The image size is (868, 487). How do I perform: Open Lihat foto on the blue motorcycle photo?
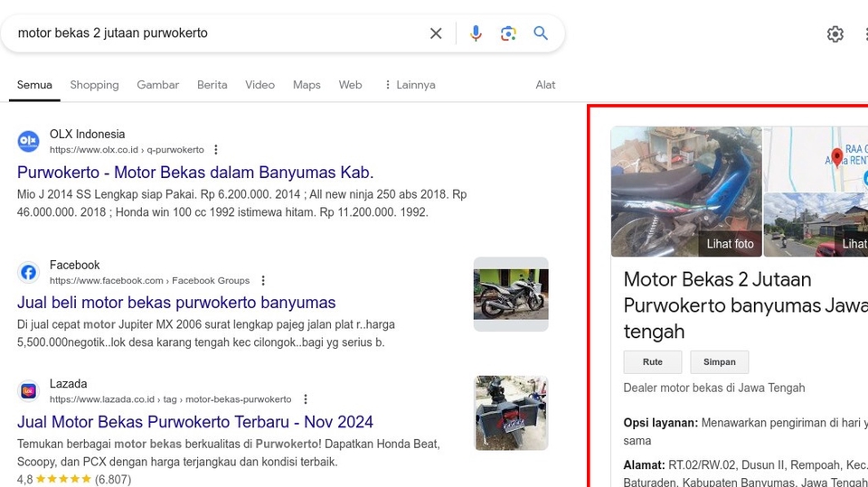point(731,244)
